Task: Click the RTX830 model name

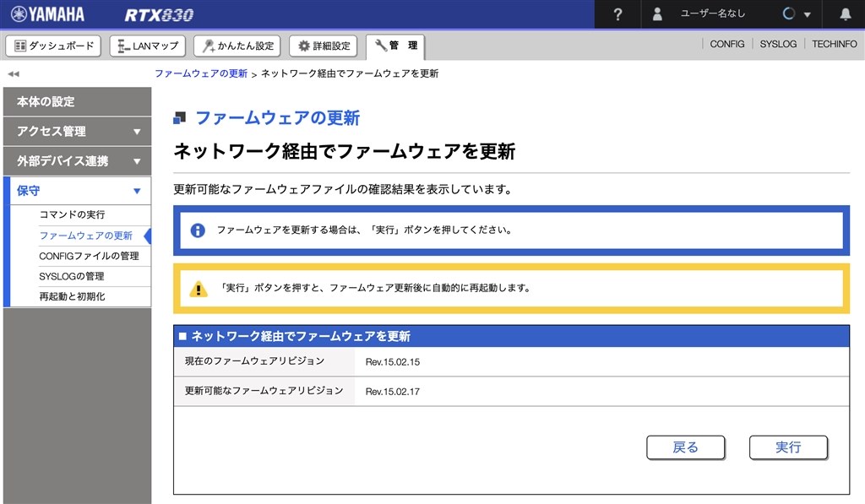Action: pos(159,15)
